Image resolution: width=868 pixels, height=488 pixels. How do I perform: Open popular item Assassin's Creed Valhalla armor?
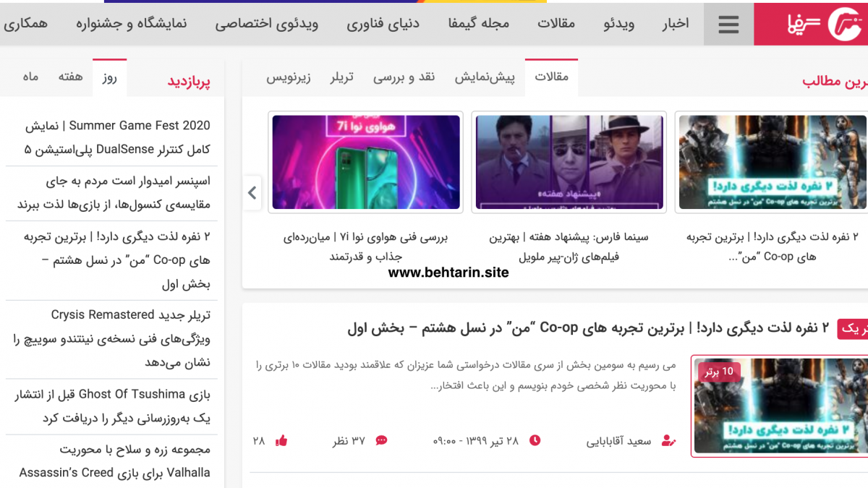point(115,461)
